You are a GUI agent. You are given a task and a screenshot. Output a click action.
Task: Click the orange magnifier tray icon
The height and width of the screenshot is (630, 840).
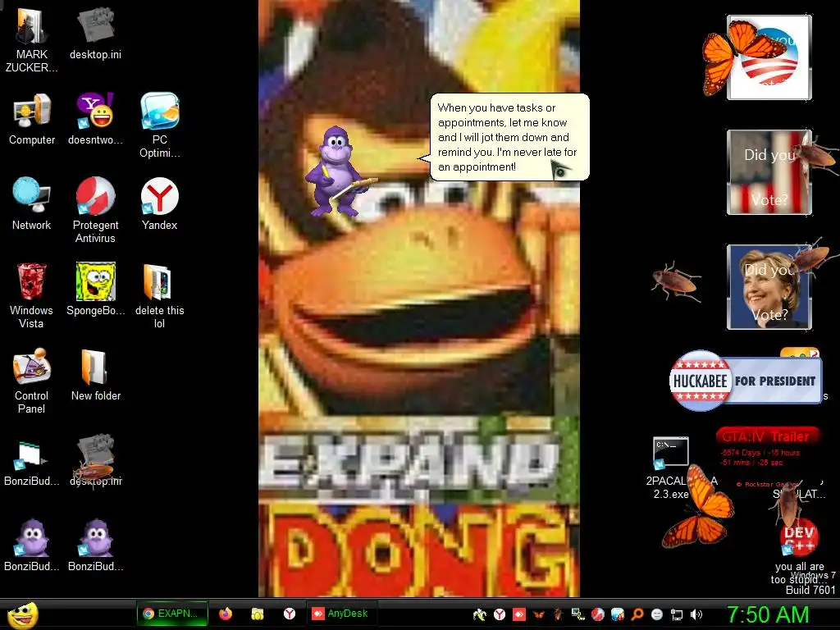point(637,614)
